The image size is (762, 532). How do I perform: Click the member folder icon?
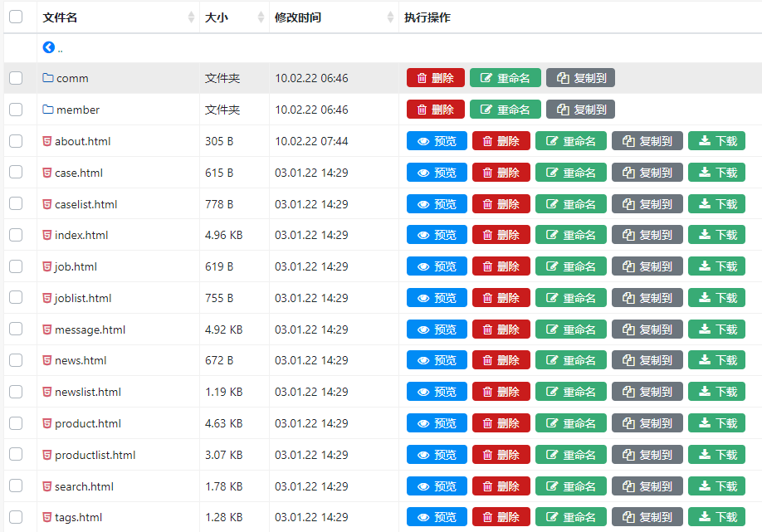(48, 110)
